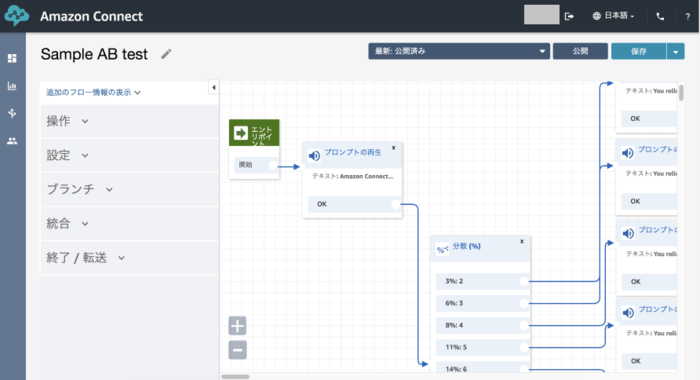The height and width of the screenshot is (380, 700).
Task: Edit flow name with pencil icon
Action: pyautogui.click(x=166, y=54)
